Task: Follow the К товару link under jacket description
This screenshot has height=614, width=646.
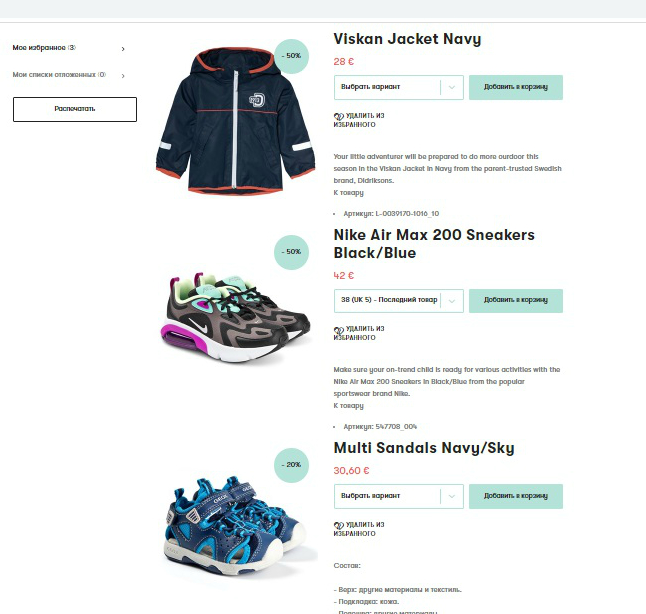Action: tap(349, 192)
